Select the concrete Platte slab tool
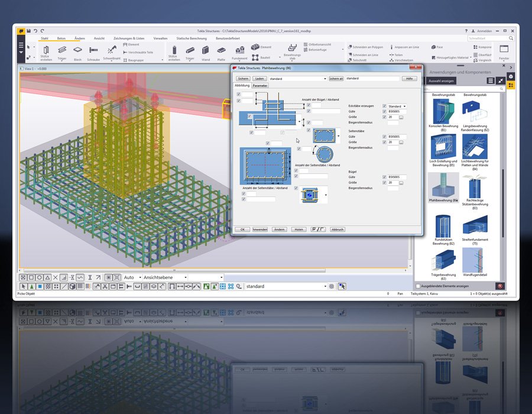Viewport: 532px width, 414px height. tap(221, 53)
